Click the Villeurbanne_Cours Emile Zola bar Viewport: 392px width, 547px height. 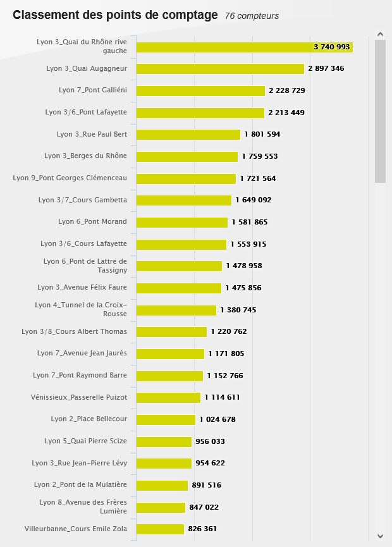pos(160,529)
